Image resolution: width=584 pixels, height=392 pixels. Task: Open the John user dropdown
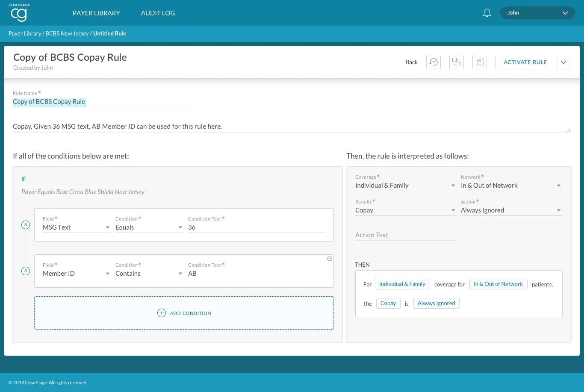coord(537,13)
